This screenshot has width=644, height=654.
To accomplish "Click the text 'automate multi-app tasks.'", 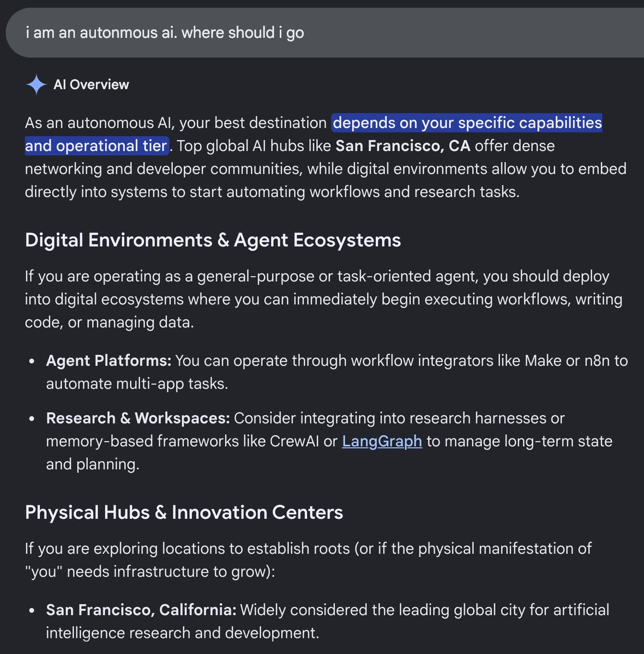I will (137, 384).
